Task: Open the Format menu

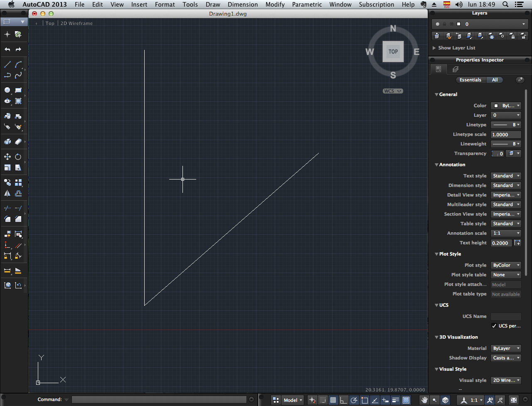Action: point(165,5)
